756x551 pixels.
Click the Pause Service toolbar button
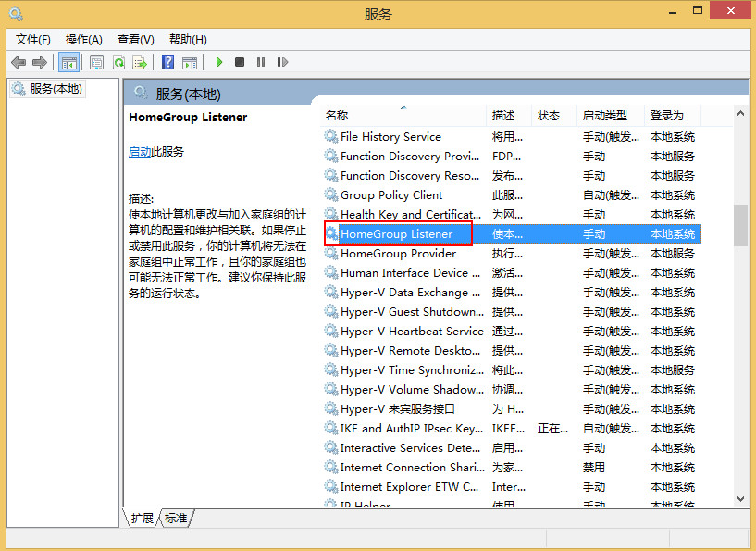[x=261, y=62]
